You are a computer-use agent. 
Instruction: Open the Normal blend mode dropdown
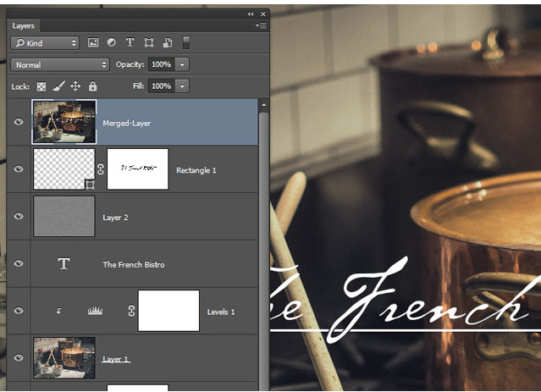tap(60, 65)
